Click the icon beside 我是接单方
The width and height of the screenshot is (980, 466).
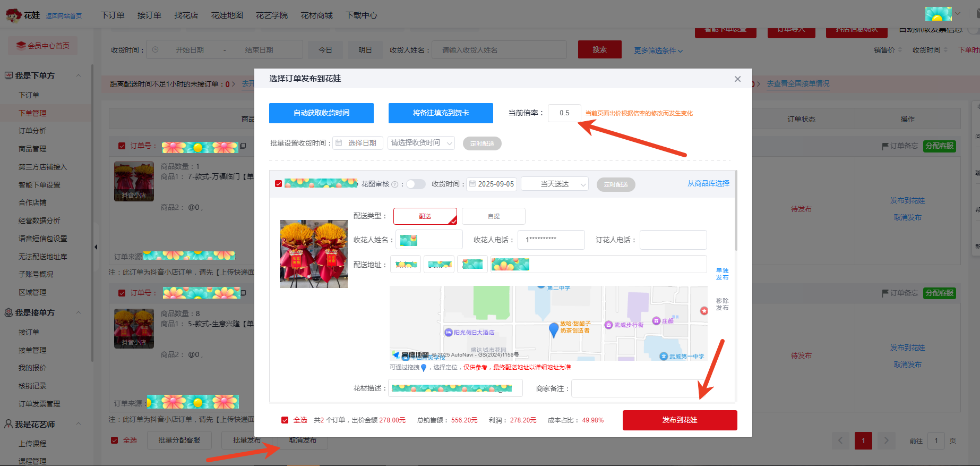(x=8, y=312)
